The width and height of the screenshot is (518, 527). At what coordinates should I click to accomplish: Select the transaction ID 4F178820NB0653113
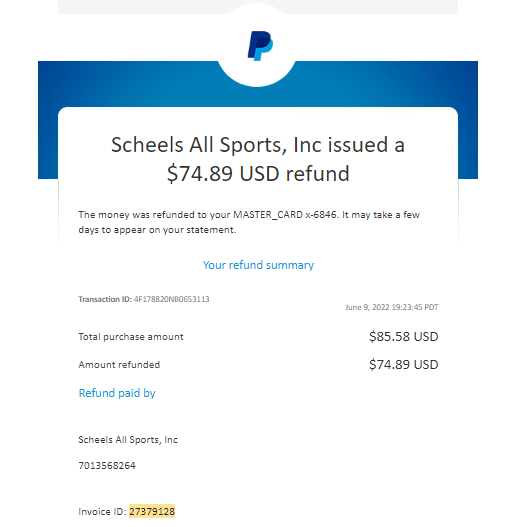pos(171,299)
